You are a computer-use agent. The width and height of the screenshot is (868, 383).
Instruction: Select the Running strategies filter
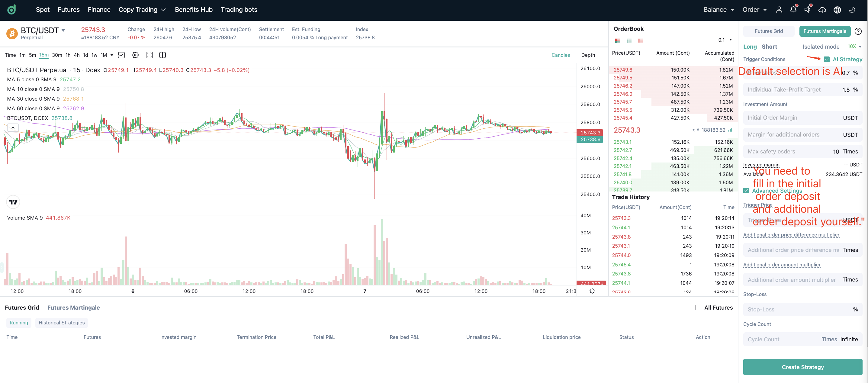[19, 322]
